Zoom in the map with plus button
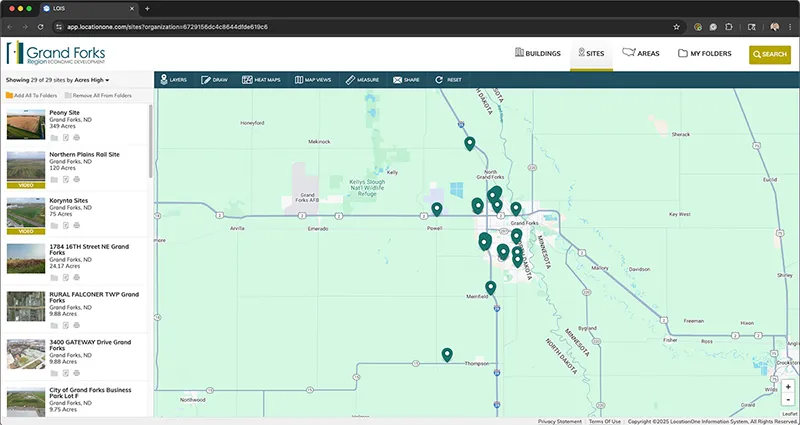800x425 pixels. coord(788,386)
